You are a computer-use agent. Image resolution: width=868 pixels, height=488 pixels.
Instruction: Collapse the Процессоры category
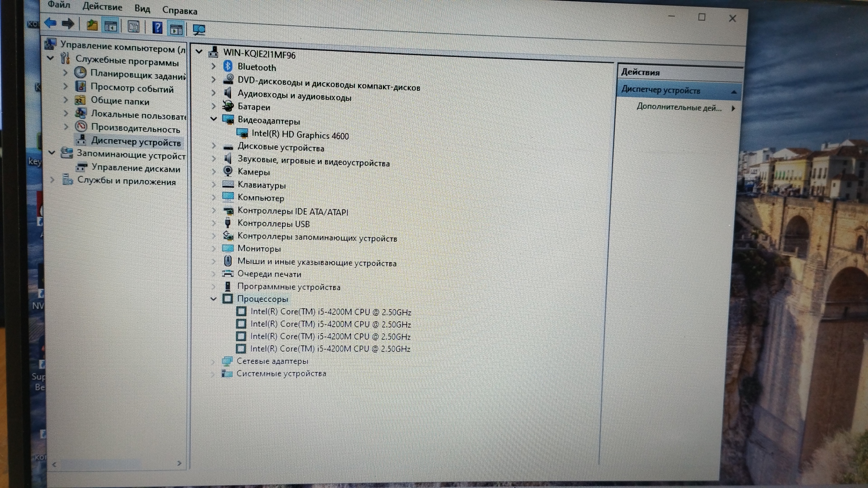tap(213, 299)
